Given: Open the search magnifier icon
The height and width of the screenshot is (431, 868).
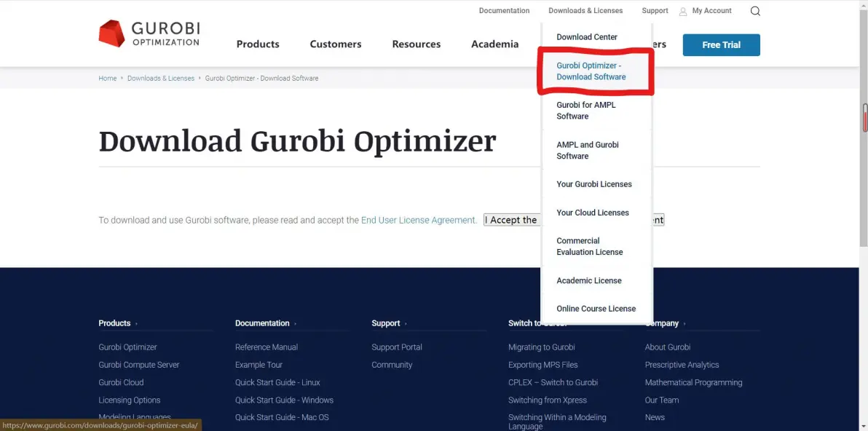Looking at the screenshot, I should tap(755, 11).
